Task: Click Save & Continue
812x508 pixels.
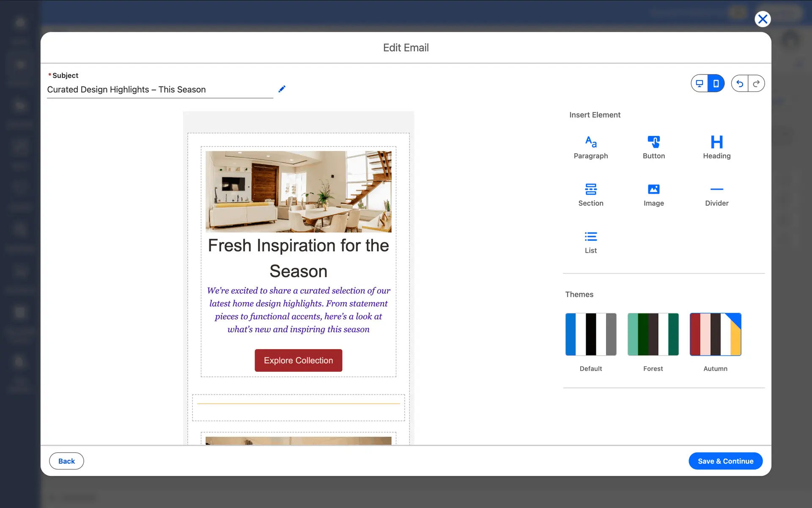Action: (725, 461)
